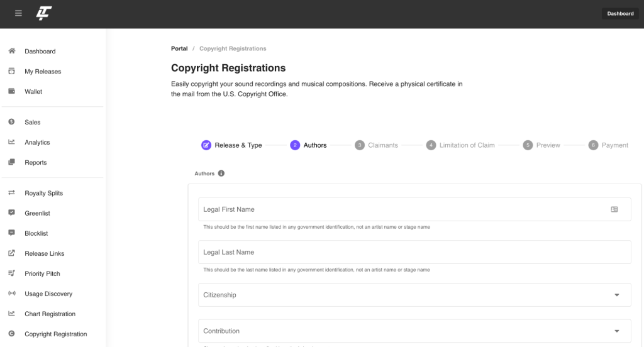Select the Authors step label

point(315,145)
